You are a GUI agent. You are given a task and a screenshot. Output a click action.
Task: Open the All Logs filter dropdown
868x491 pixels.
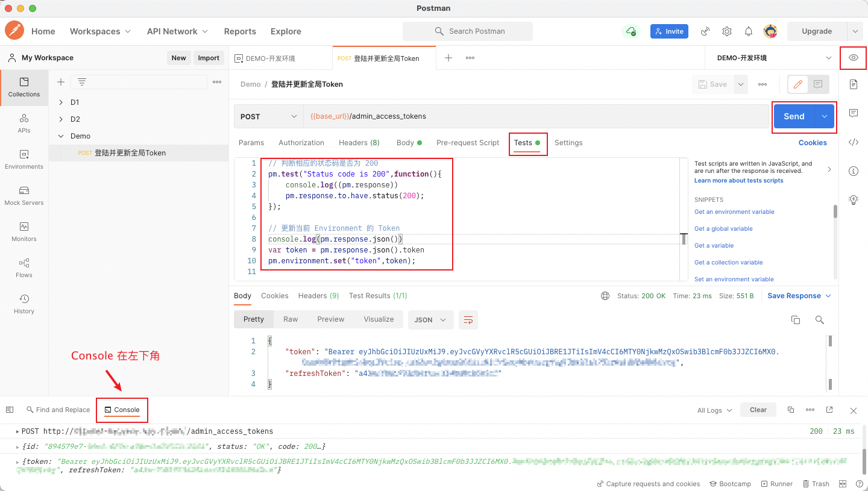[x=715, y=410]
